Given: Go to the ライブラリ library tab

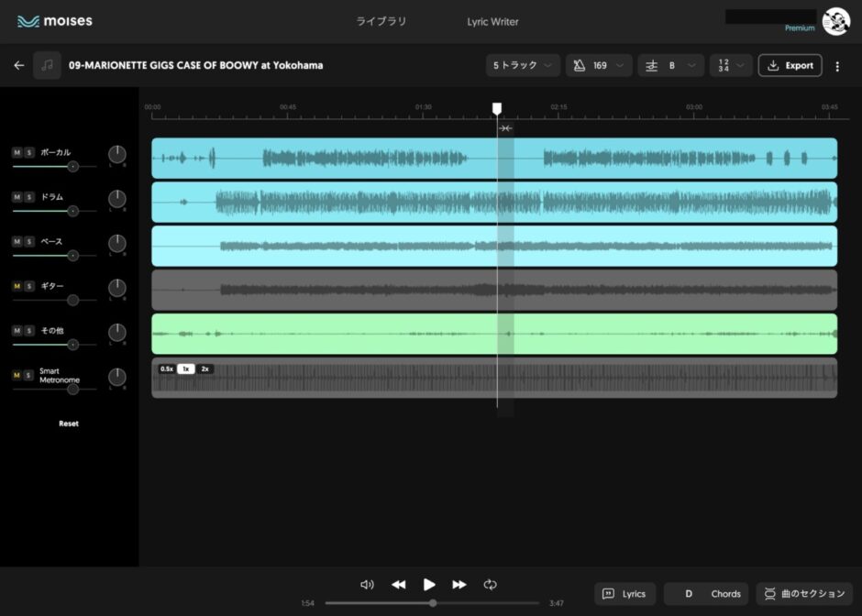Looking at the screenshot, I should [381, 21].
